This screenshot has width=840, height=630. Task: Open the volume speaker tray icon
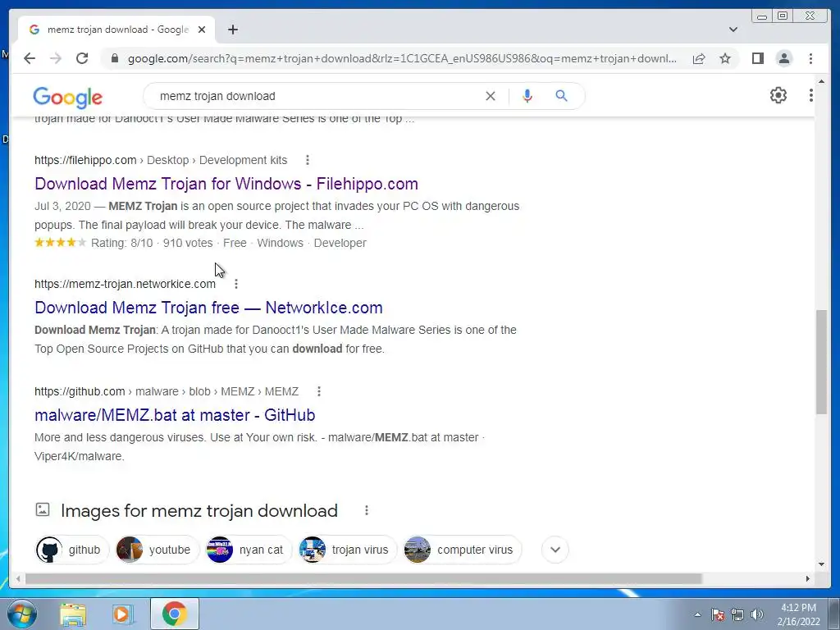coord(757,614)
